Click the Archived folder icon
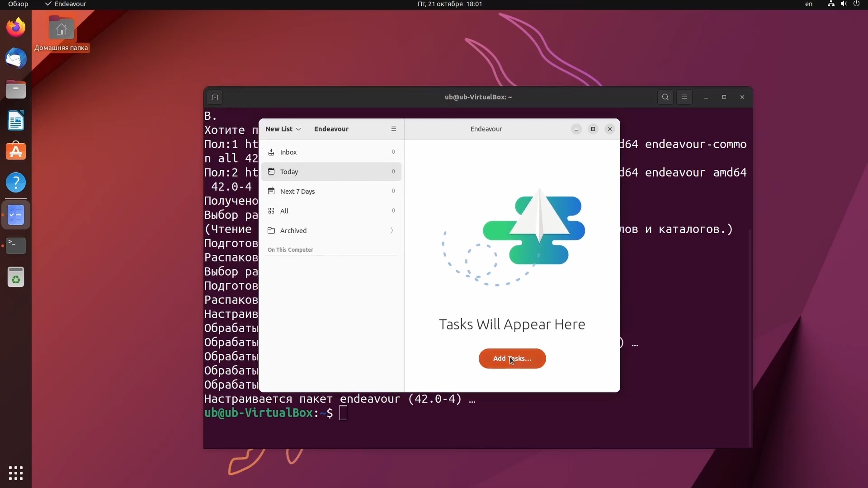868x488 pixels. 271,230
